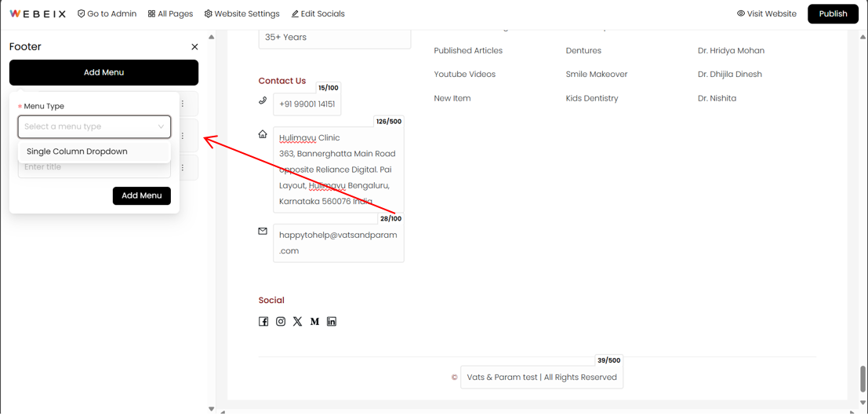Click Dr. Nishita link
This screenshot has width=868, height=416.
[717, 99]
